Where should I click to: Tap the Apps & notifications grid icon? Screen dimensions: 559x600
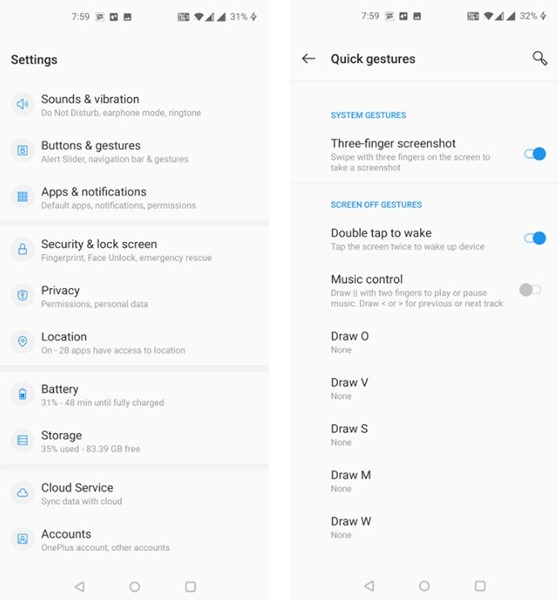pos(23,197)
